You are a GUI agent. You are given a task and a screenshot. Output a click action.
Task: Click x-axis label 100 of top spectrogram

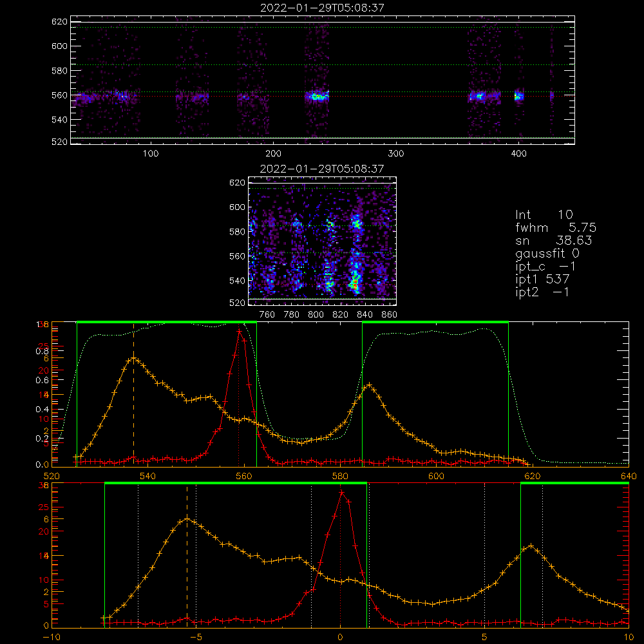click(x=151, y=154)
